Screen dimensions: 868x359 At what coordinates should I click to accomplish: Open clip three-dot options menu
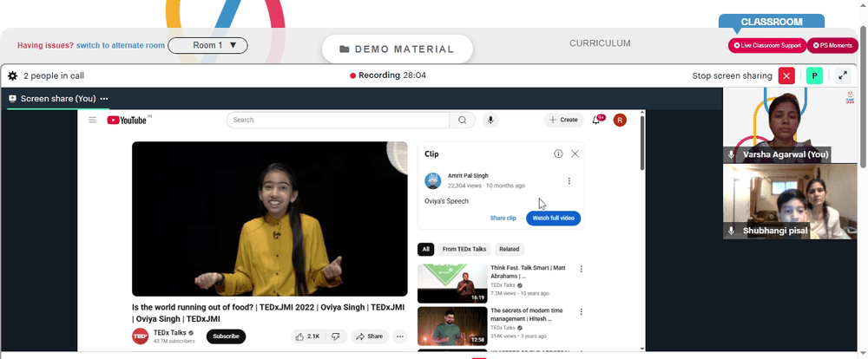tap(569, 181)
